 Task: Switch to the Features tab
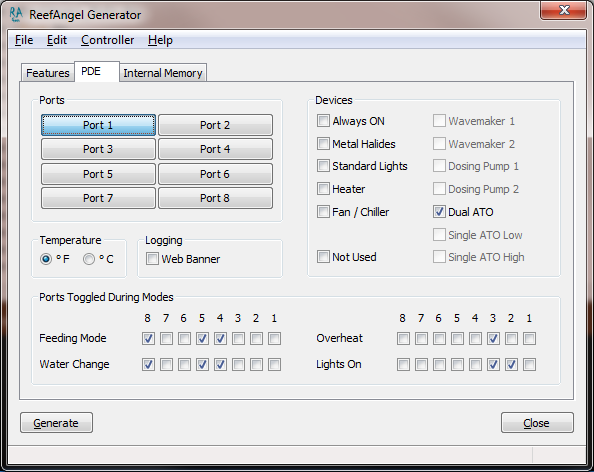(48, 73)
